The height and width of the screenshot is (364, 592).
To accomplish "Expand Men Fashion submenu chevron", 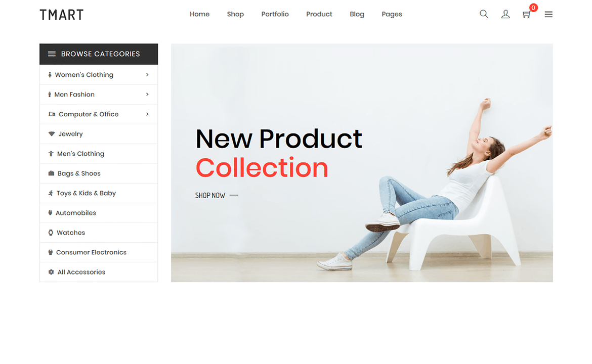I will (x=147, y=95).
